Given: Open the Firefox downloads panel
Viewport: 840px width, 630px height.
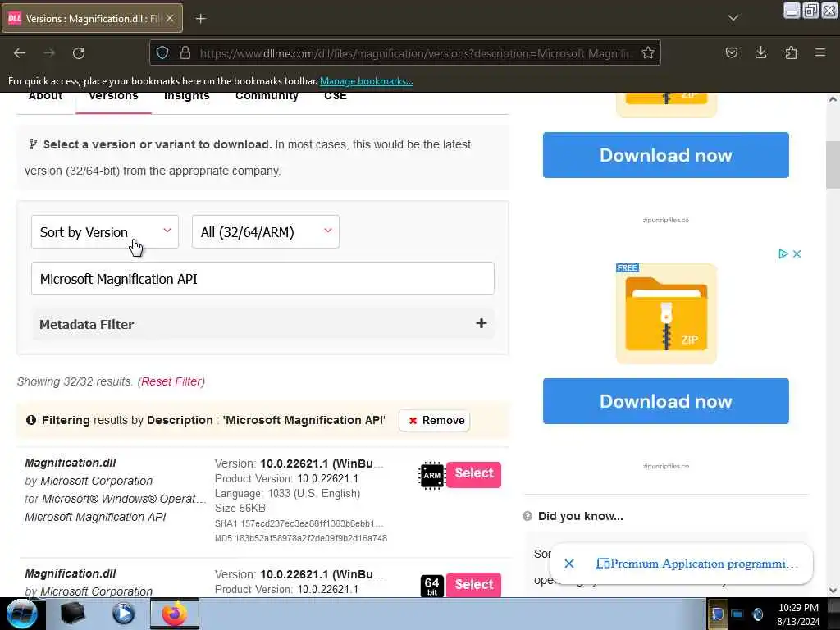Looking at the screenshot, I should pyautogui.click(x=760, y=53).
